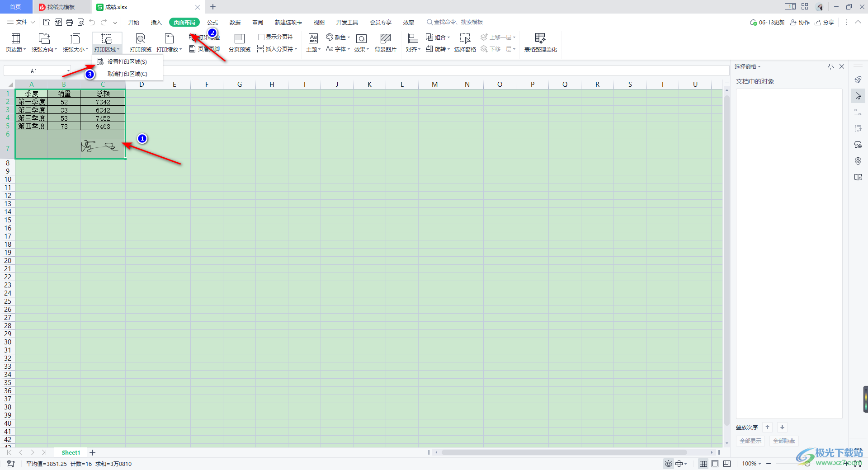Open 纸张方向 paper orientation tool
This screenshot has height=470, width=868.
point(44,43)
